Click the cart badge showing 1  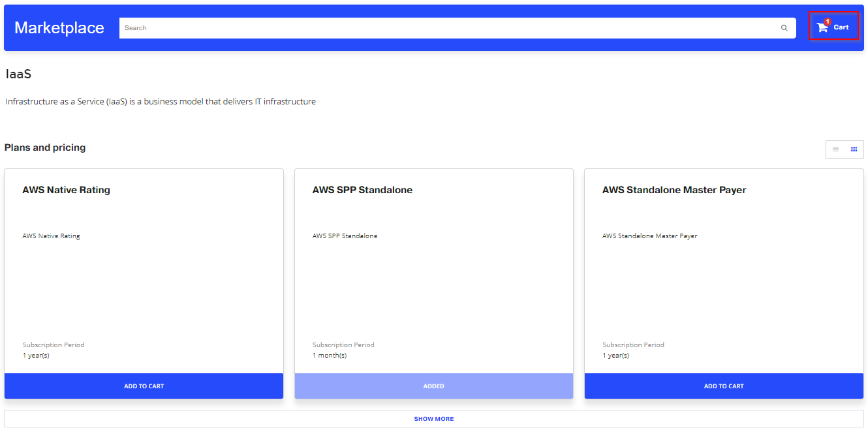tap(828, 22)
